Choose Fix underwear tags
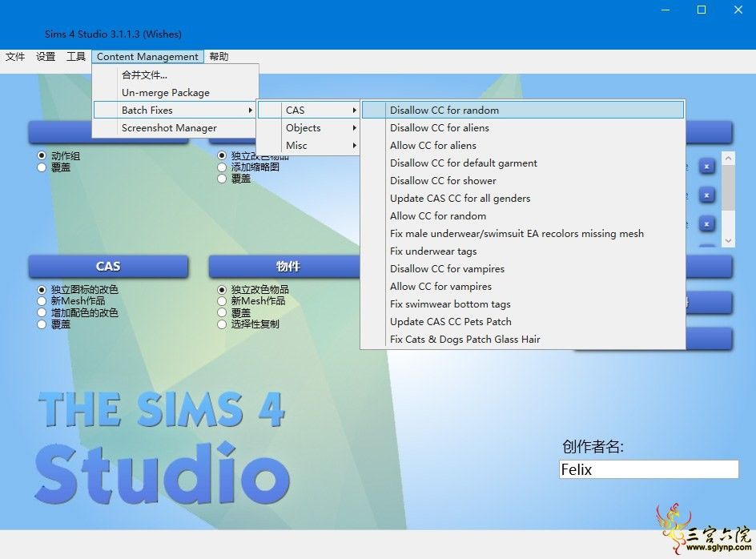This screenshot has width=756, height=559. click(523, 251)
